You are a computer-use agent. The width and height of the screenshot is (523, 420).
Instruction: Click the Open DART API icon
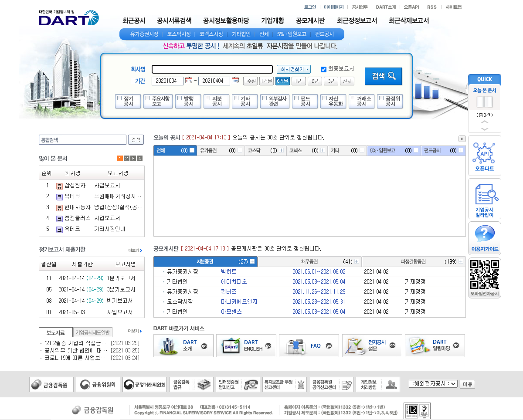tap(484, 155)
